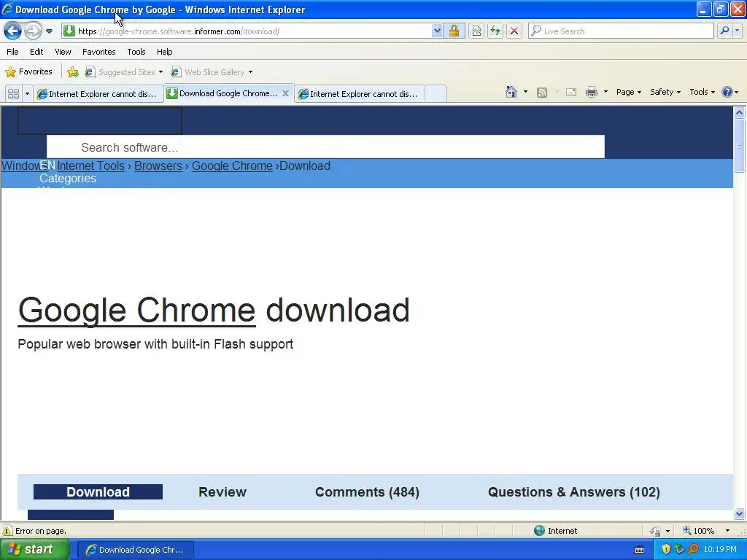Open the Favorites star button

[28, 72]
